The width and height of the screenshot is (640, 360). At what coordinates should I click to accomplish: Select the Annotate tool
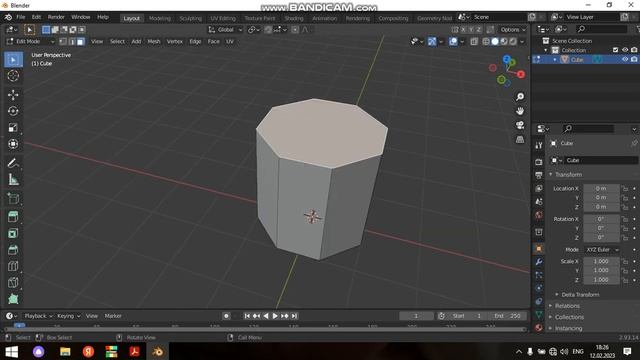click(13, 163)
